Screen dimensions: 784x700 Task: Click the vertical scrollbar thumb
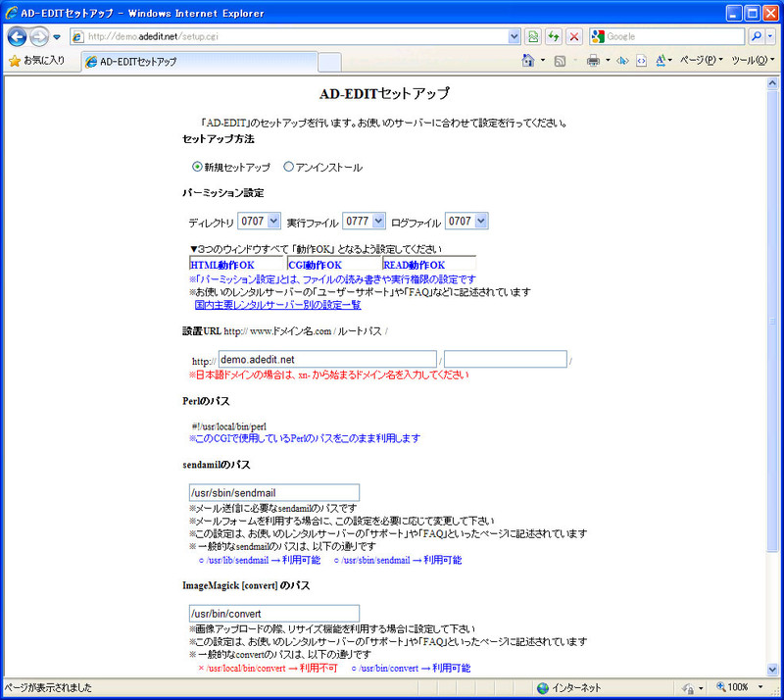(x=772, y=321)
